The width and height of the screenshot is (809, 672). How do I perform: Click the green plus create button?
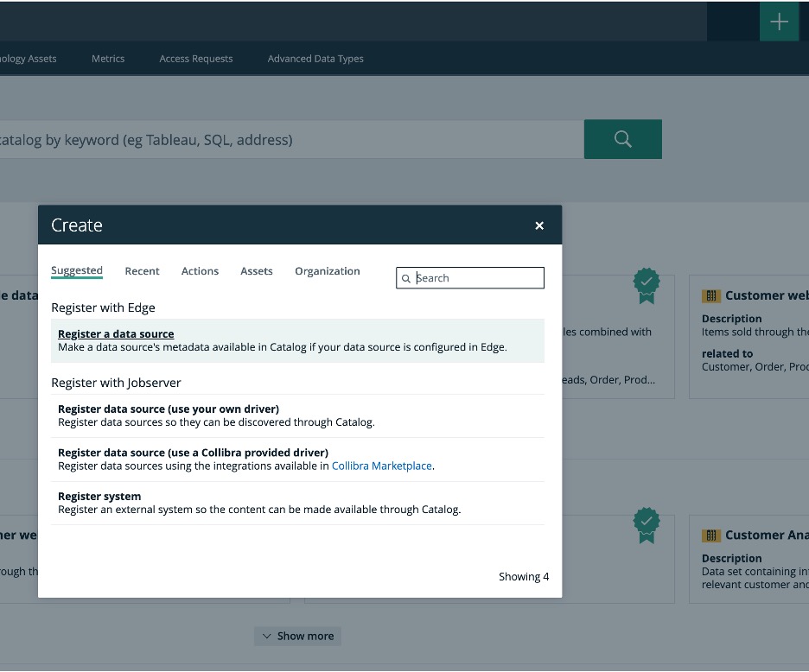pos(779,22)
